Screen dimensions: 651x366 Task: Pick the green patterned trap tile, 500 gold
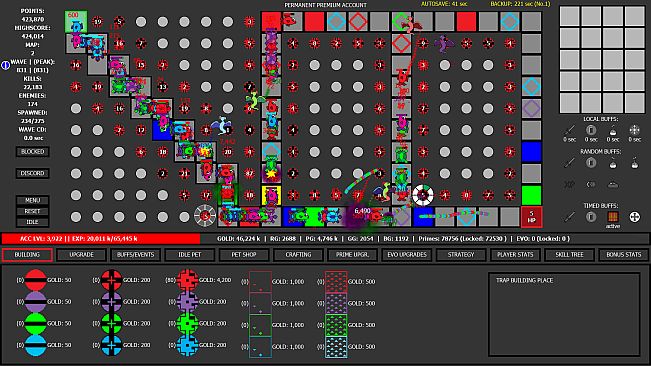tap(336, 325)
